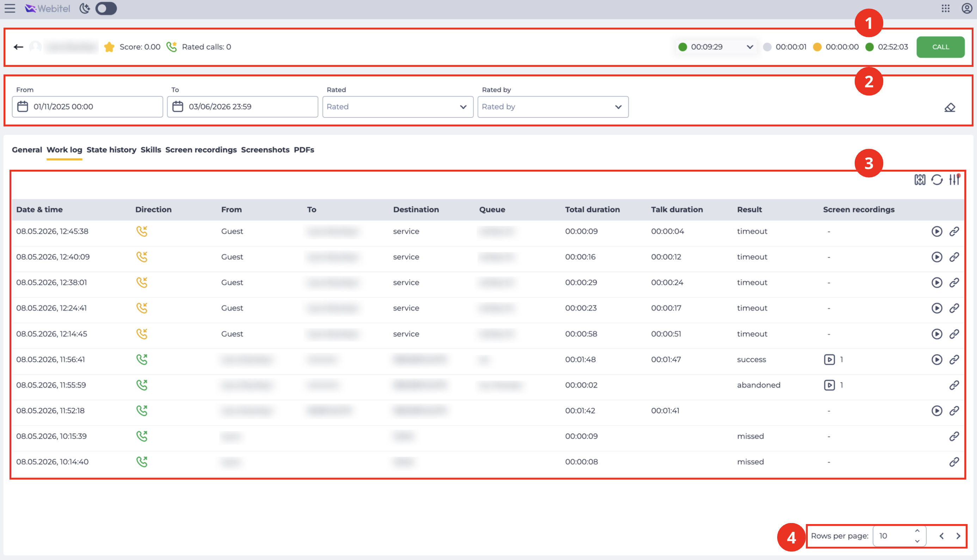
Task: Go to the previous page
Action: point(941,536)
